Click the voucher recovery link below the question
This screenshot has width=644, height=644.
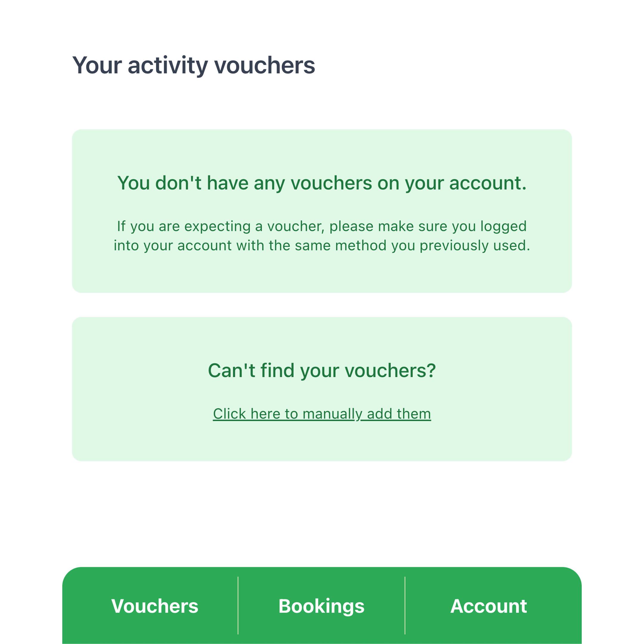click(x=322, y=413)
